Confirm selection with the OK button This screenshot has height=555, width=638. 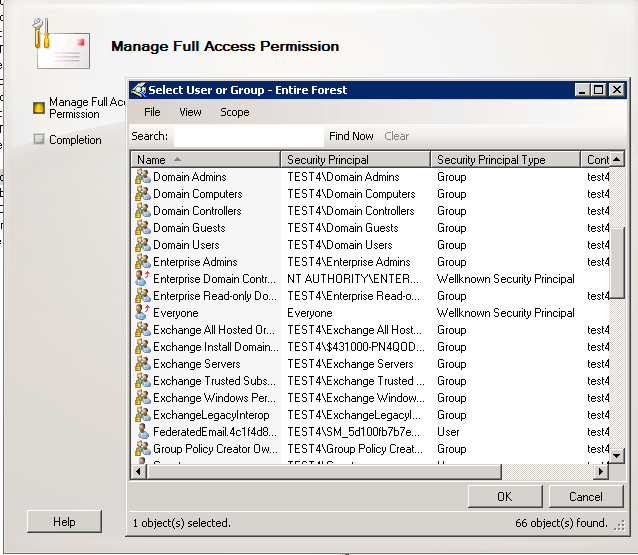505,496
